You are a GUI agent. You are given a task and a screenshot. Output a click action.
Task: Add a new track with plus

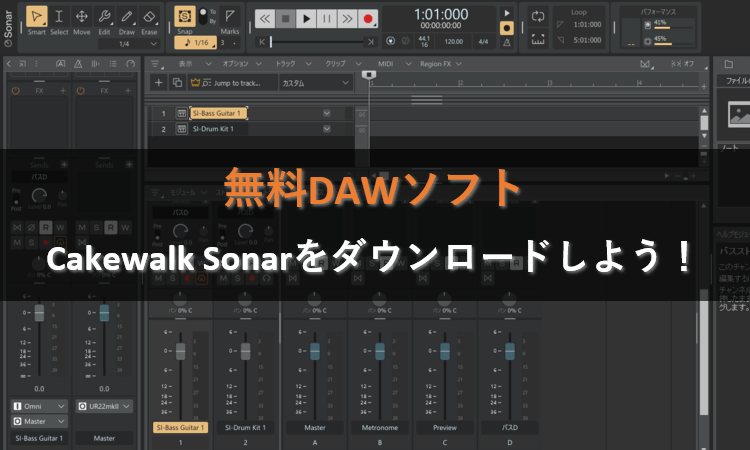click(158, 83)
